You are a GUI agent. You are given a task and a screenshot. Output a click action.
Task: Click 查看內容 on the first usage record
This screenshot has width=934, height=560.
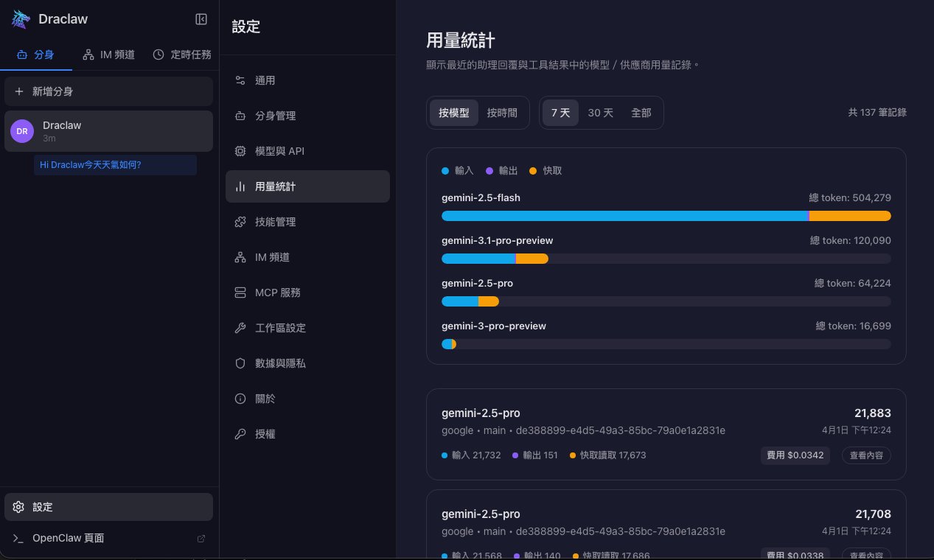click(x=866, y=455)
